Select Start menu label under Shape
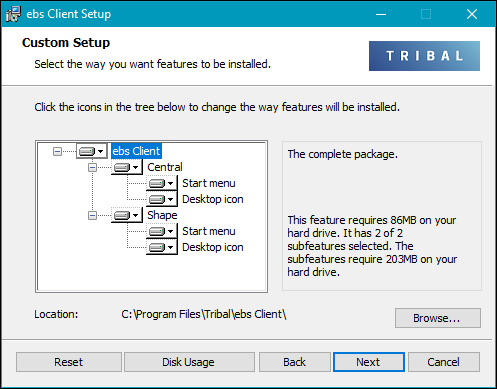The width and height of the screenshot is (497, 389). point(209,231)
